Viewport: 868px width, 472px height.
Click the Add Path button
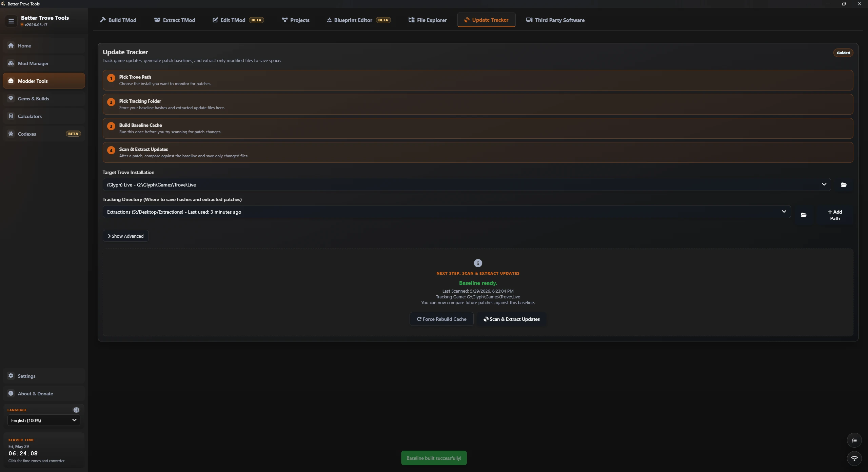pyautogui.click(x=834, y=215)
